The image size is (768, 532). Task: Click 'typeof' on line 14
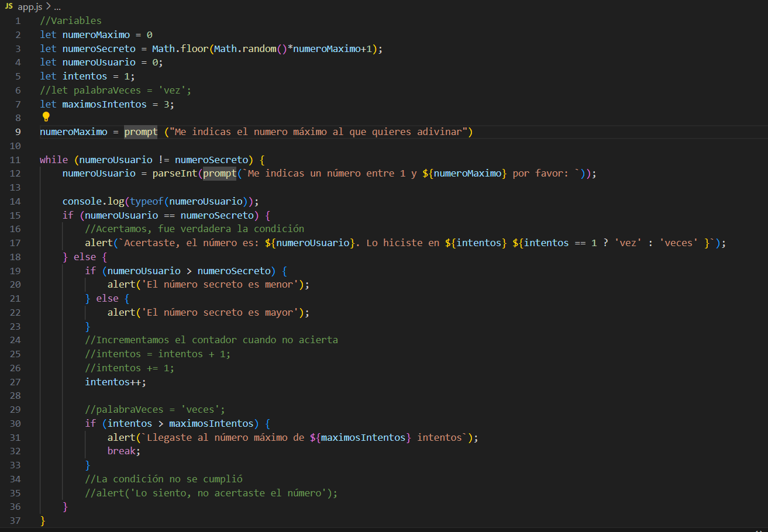147,201
